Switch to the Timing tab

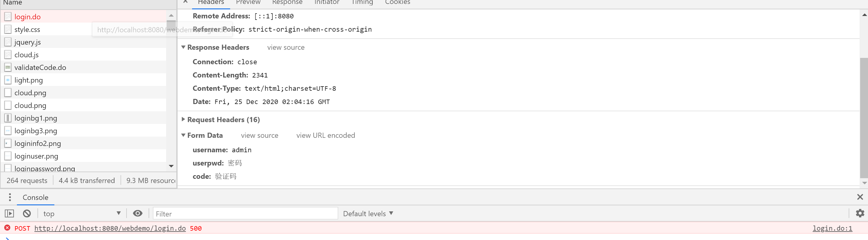coord(362,2)
